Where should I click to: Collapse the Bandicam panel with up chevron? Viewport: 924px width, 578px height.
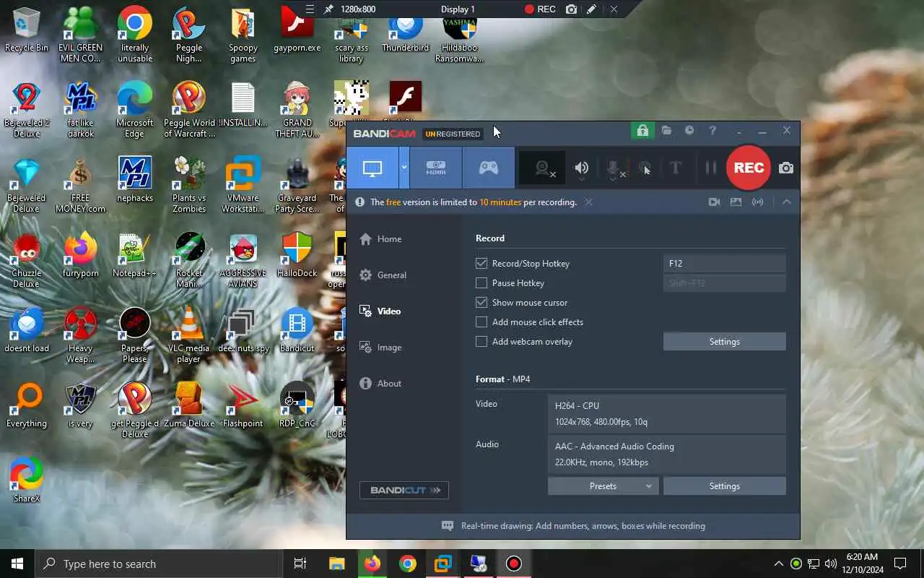click(786, 202)
